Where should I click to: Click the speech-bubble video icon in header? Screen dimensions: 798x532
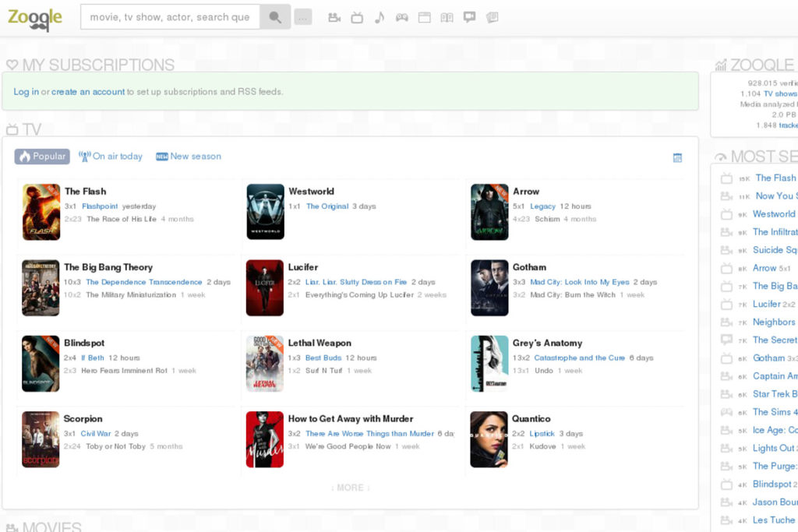click(x=469, y=18)
